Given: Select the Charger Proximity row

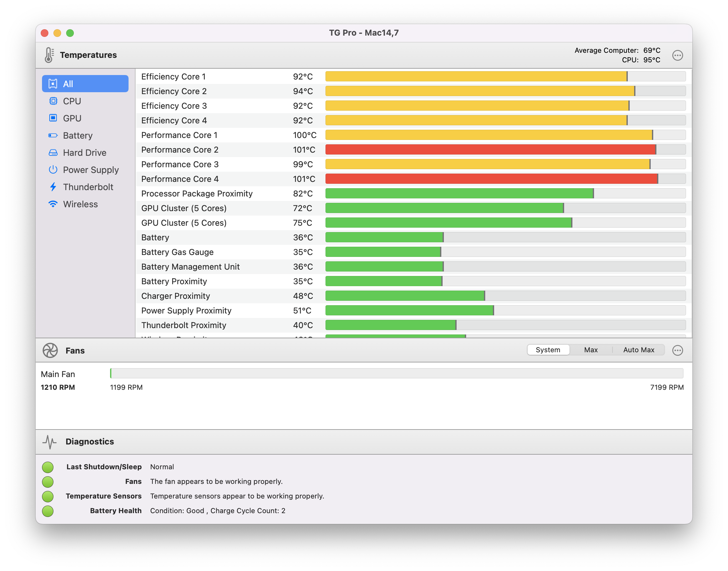Looking at the screenshot, I should (x=413, y=296).
